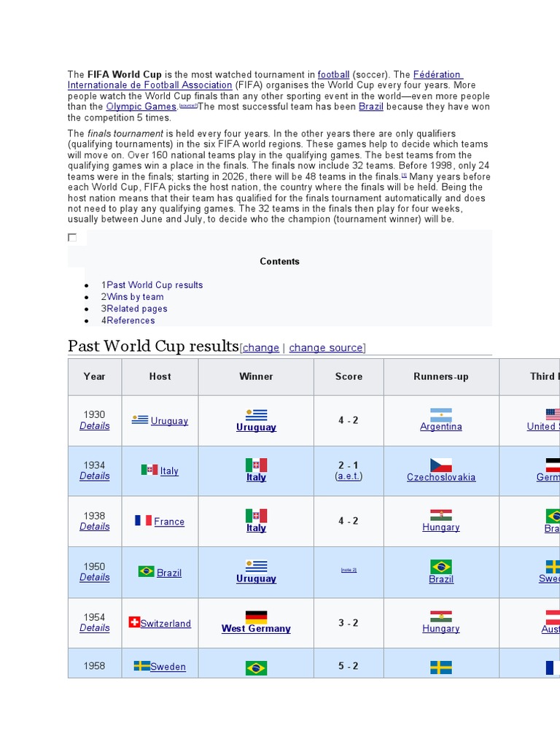Click change source link beside heading
Screen dimensions: 560x747
pyautogui.click(x=326, y=348)
